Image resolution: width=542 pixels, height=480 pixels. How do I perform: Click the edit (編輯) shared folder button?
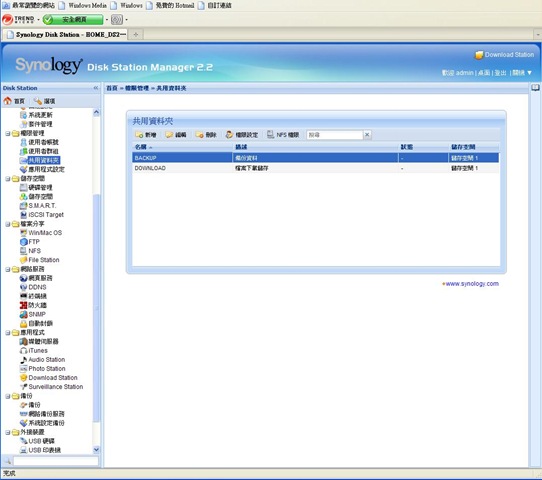176,135
